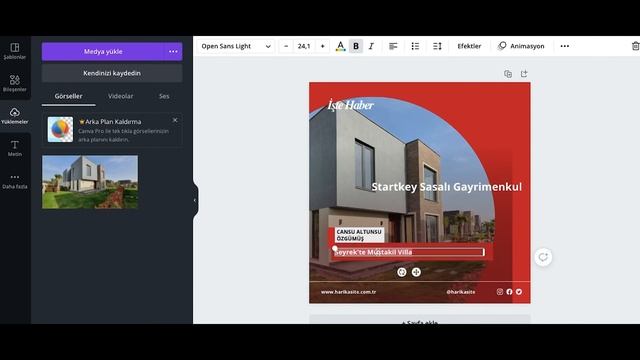This screenshot has width=640, height=360.
Task: Select the Arka Plan Kaldırma promo icon
Action: coord(60,129)
